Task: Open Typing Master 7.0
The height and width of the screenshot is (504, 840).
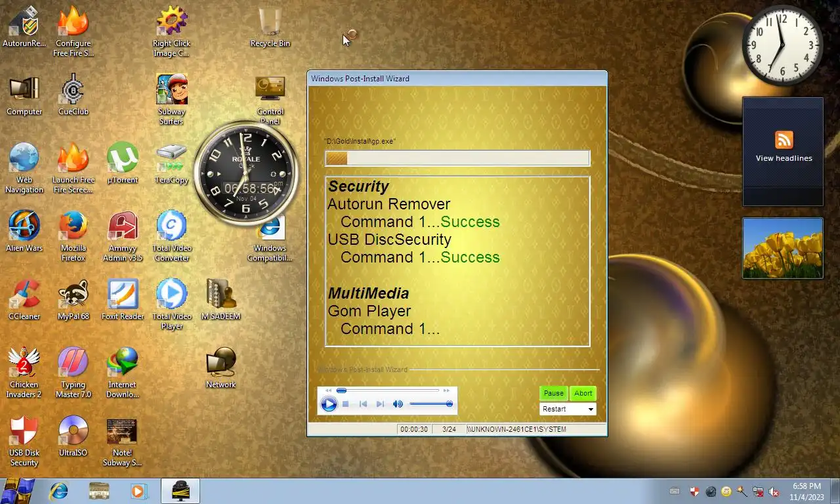Action: click(73, 373)
